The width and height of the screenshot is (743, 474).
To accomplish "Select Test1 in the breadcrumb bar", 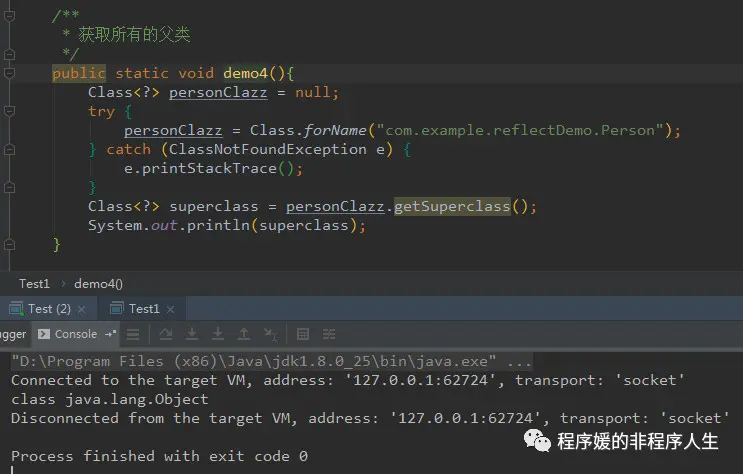I will click(34, 284).
